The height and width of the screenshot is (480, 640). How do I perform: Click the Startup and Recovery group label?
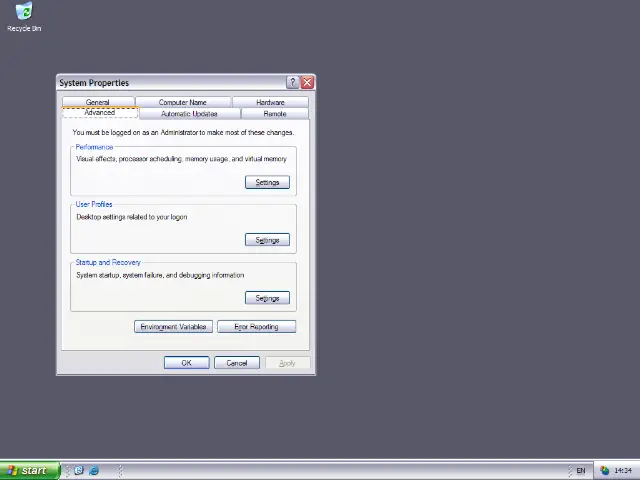tap(108, 262)
